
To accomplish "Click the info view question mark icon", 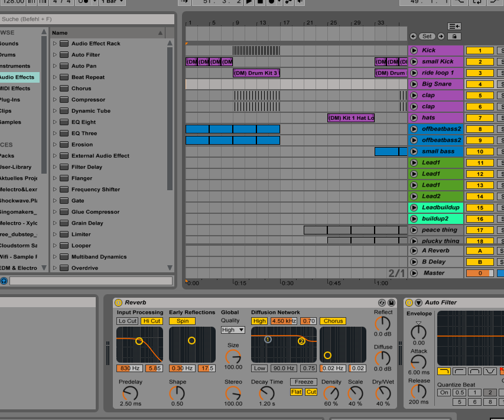I will (x=5, y=281).
